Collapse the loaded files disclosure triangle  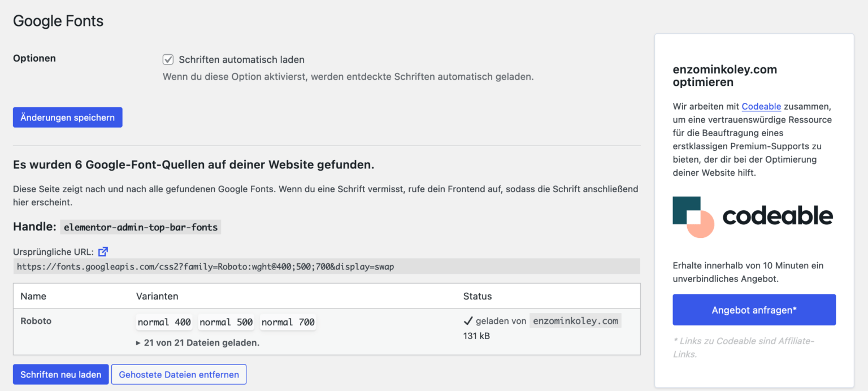point(138,343)
